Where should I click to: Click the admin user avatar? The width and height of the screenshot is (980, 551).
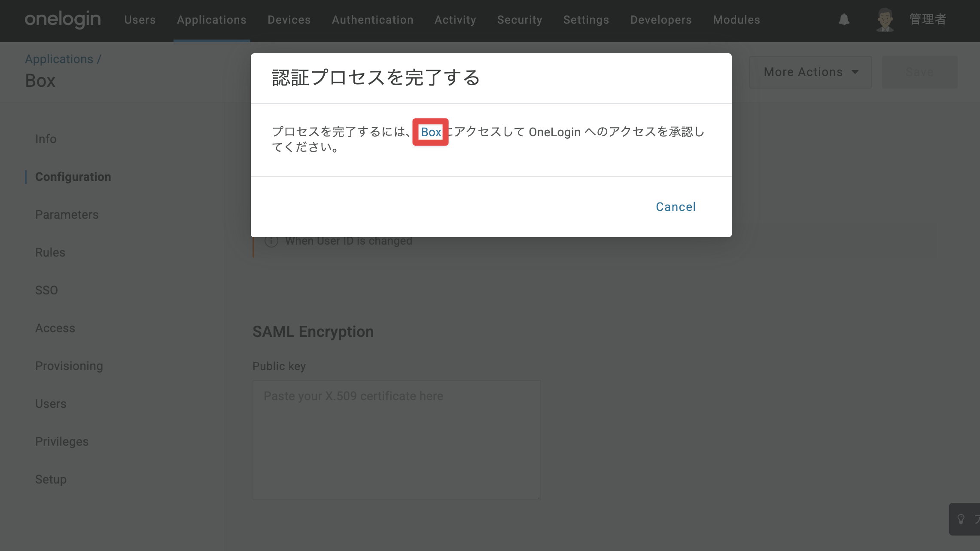click(x=885, y=20)
